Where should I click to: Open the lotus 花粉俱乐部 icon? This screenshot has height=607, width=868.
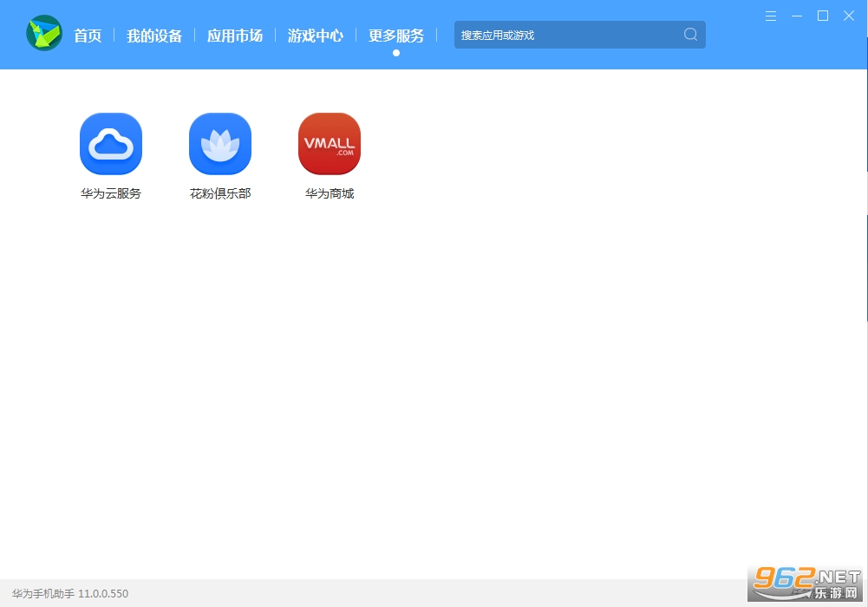click(220, 144)
